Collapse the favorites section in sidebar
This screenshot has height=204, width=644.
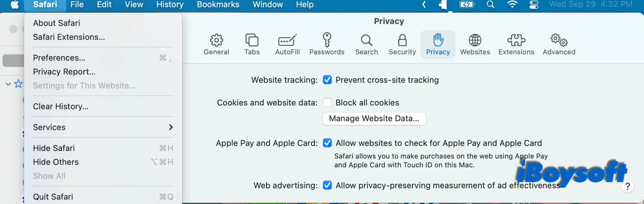8,84
